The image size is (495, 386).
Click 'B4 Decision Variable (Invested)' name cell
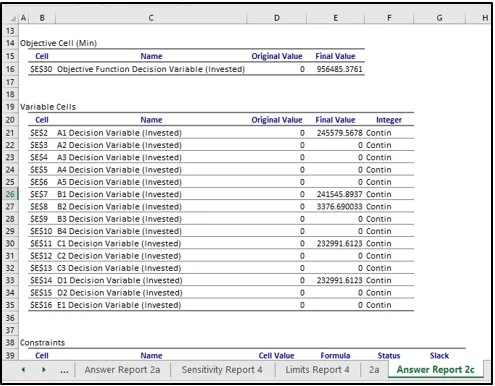coord(119,231)
